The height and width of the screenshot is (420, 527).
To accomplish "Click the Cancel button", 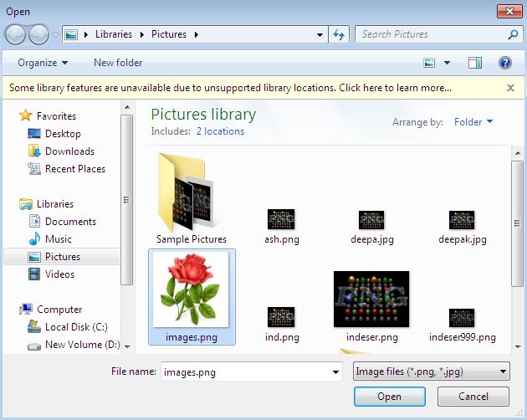I will click(473, 397).
